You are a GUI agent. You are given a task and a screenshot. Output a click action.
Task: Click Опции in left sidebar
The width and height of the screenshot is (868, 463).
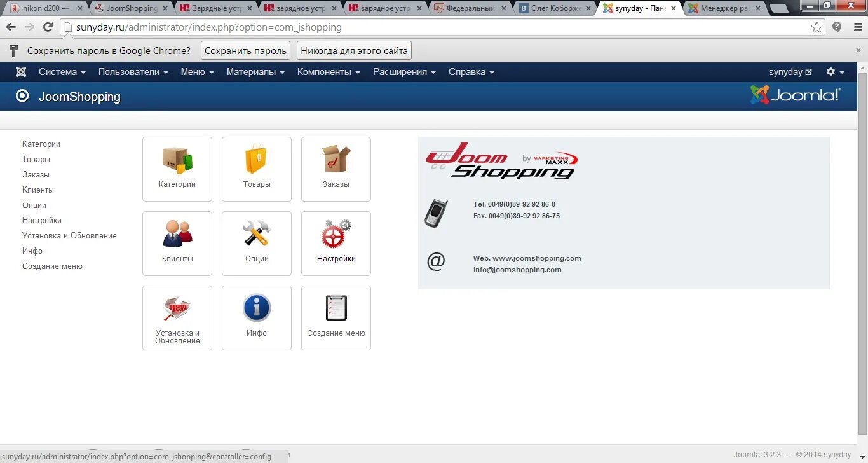[x=34, y=205]
